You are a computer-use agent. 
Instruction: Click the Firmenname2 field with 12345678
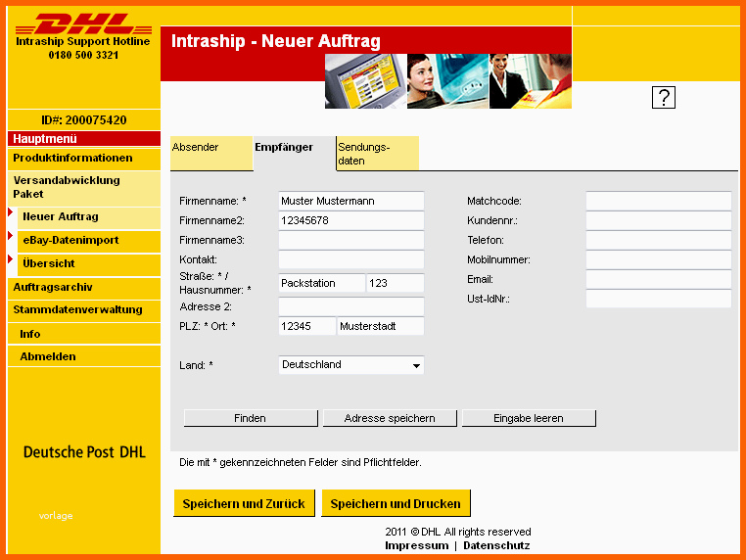(351, 220)
